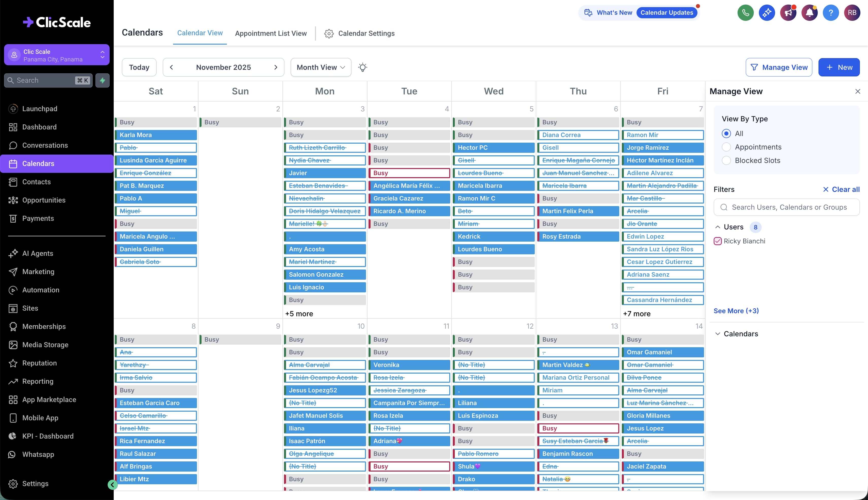Uncheck Ricky Bianchi user checkbox
This screenshot has width=868, height=500.
pyautogui.click(x=717, y=241)
